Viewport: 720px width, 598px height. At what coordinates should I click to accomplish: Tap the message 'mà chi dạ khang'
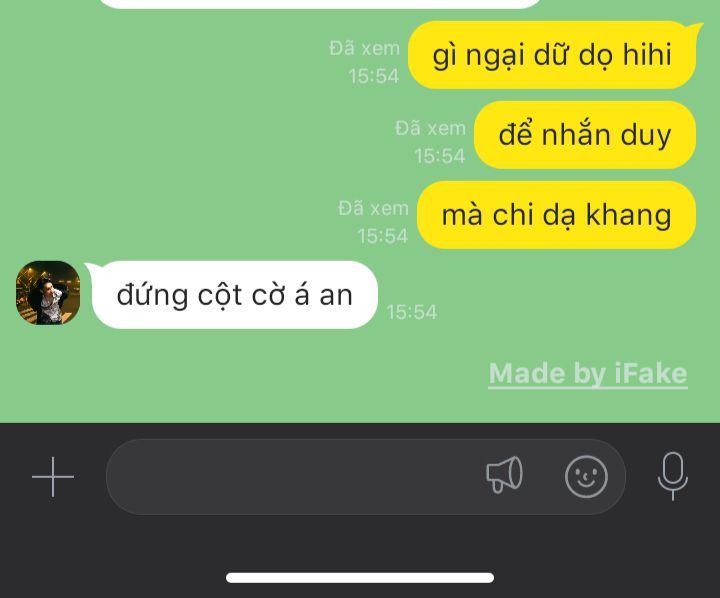[x=556, y=215]
